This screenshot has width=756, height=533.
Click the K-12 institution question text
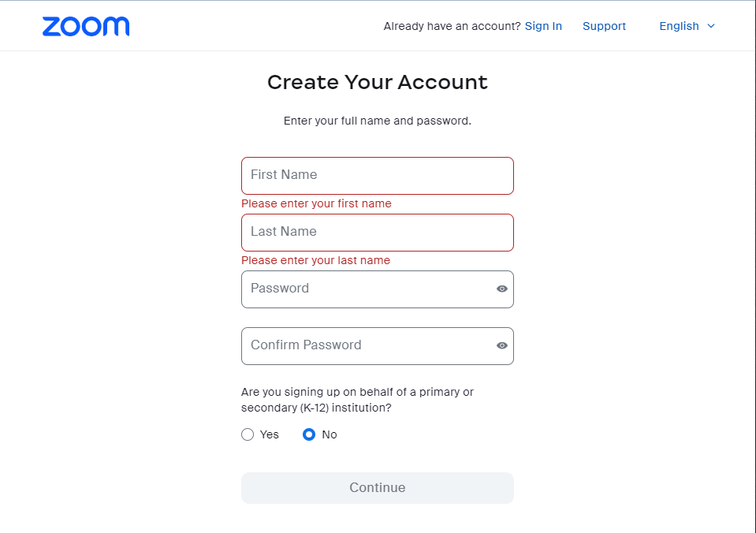357,400
